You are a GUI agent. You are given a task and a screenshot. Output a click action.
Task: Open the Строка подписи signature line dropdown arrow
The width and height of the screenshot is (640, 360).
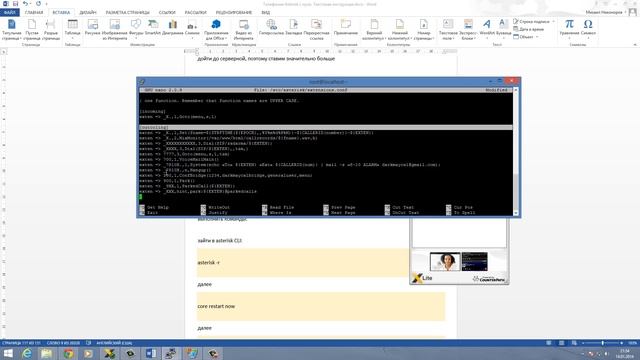point(553,22)
